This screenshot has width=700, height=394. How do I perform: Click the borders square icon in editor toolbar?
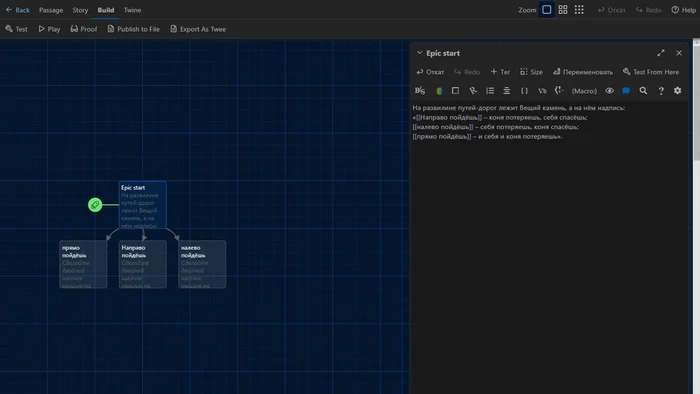pyautogui.click(x=455, y=91)
